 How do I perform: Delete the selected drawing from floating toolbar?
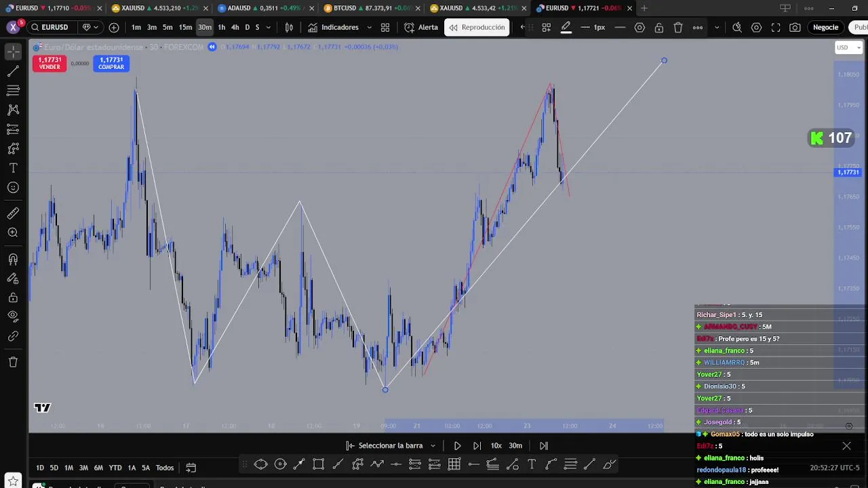coord(678,27)
